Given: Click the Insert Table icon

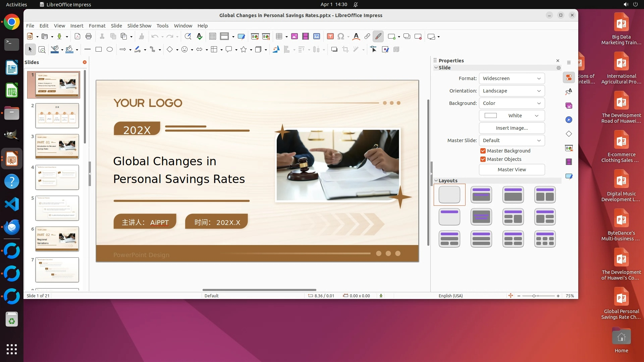Looking at the screenshot, I should (279, 37).
